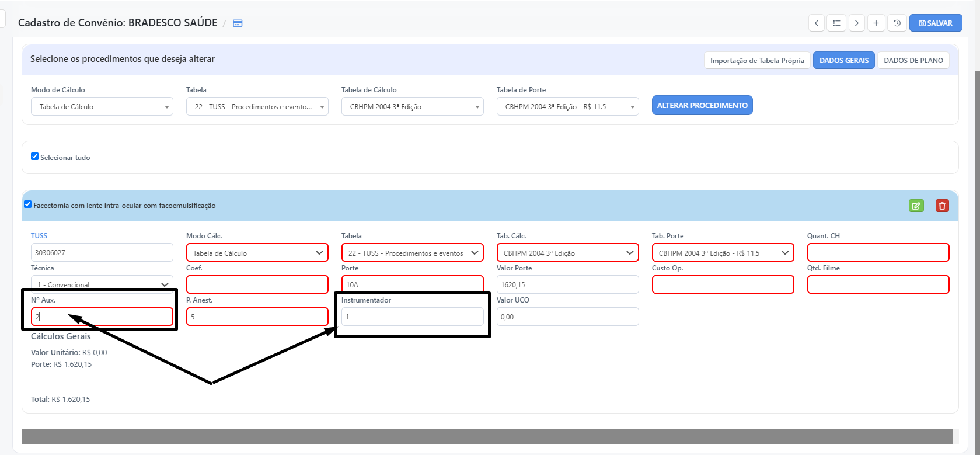Click the Cálculos Gerais heading
This screenshot has height=455, width=980.
click(x=61, y=336)
